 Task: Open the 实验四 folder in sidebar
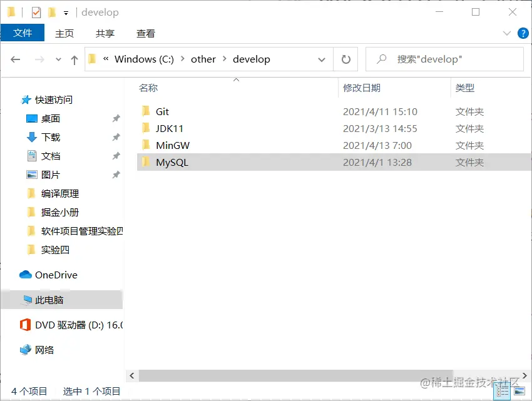pyautogui.click(x=55, y=250)
